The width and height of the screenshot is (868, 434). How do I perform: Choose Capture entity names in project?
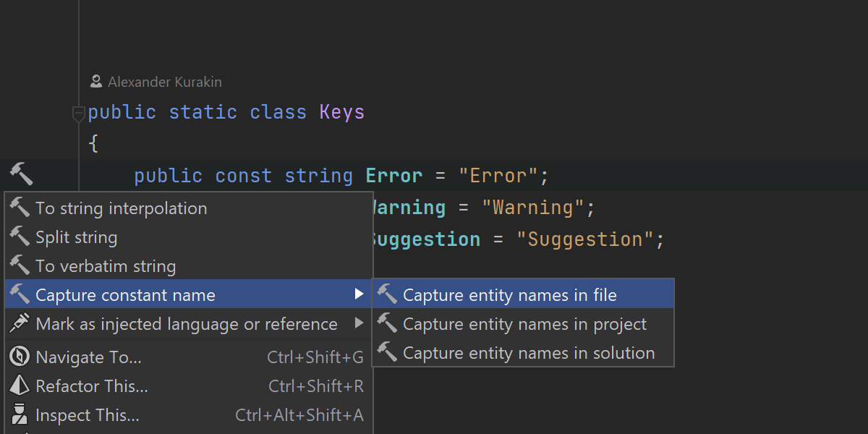click(524, 324)
